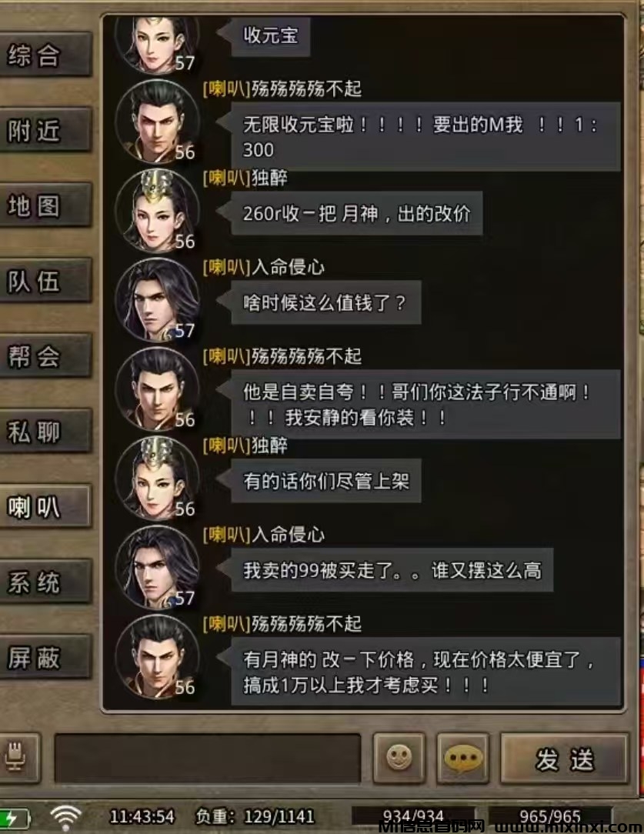Switch to the 附近 chat channel
The width and height of the screenshot is (644, 834).
click(45, 130)
